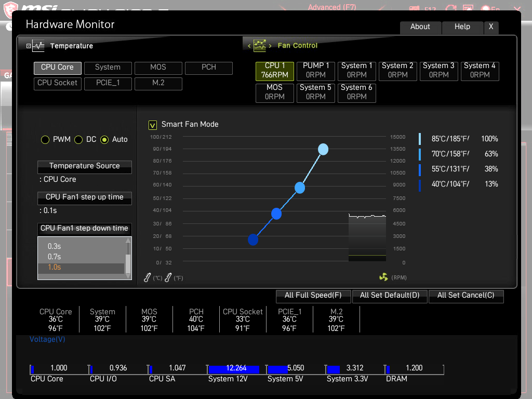Viewport: 532px width, 399px height.
Task: Click the Advanced (F7) label behind
Action: click(332, 7)
